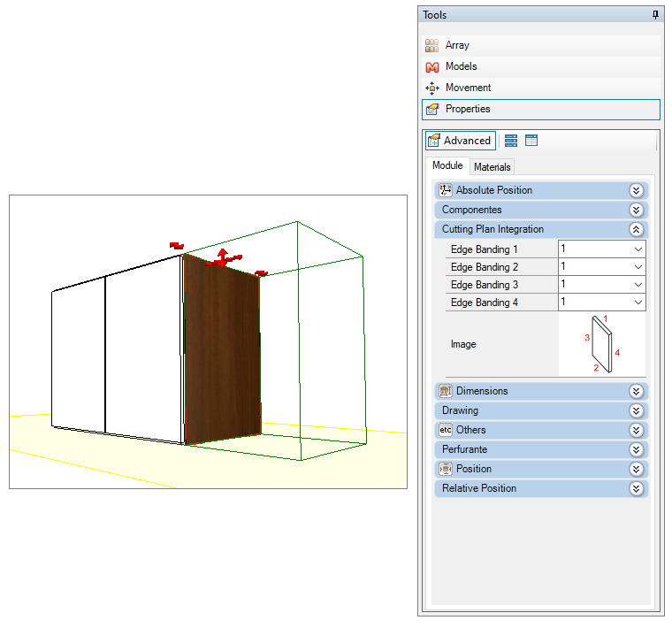
Task: Click the 'Edge Banding 2' label
Action: tap(485, 267)
